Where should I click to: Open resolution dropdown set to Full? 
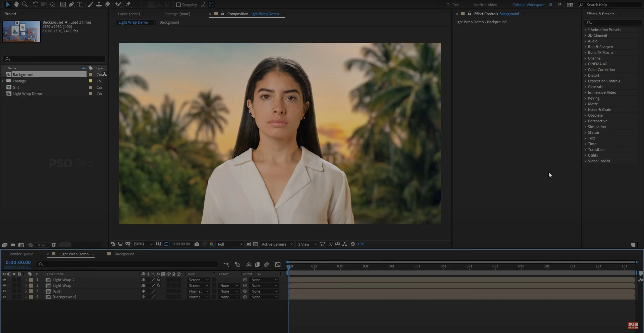click(x=230, y=244)
